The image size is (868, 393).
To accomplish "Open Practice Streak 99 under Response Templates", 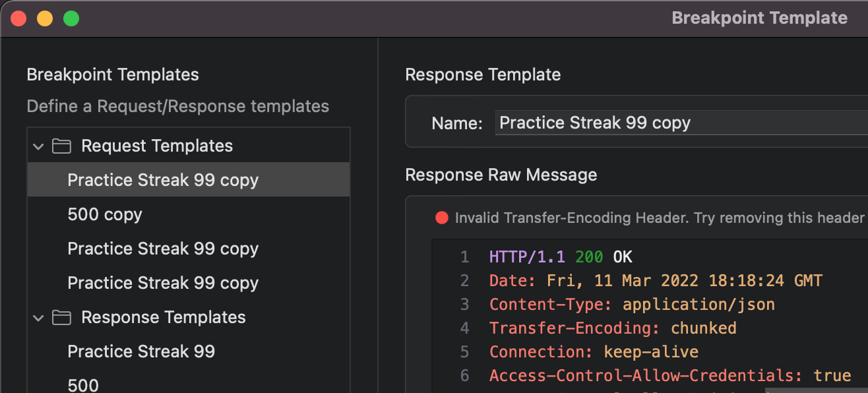I will pyautogui.click(x=141, y=351).
